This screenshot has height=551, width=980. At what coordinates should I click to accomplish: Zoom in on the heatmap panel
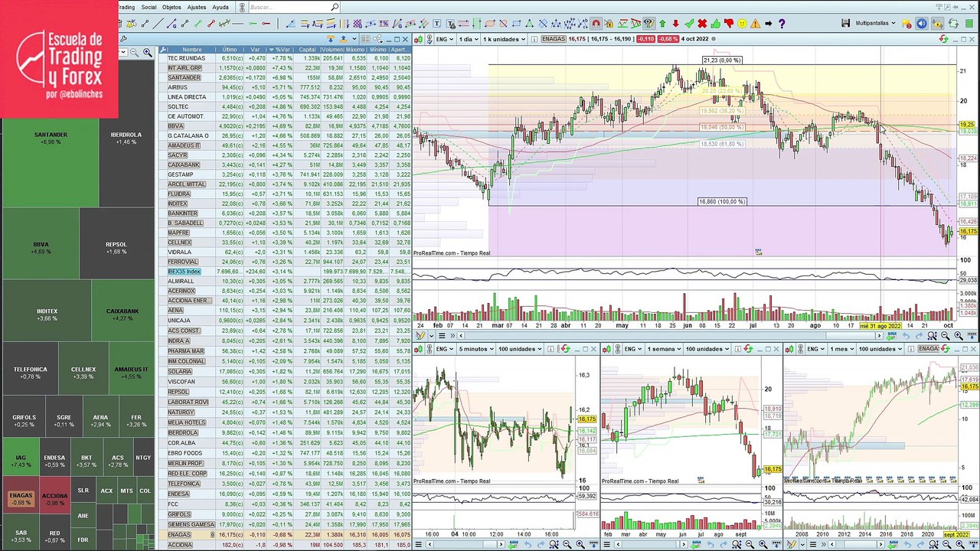click(x=147, y=53)
